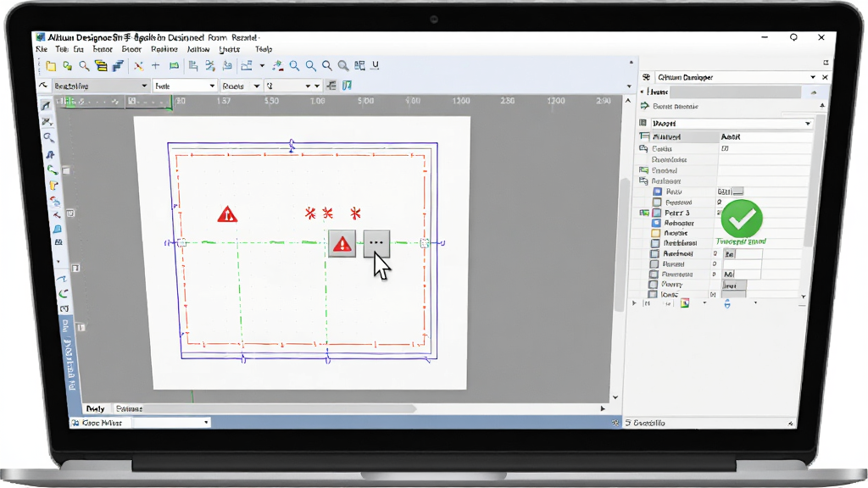The height and width of the screenshot is (488, 868).
Task: Click the red warning triangle on the left of the board
Action: click(227, 214)
